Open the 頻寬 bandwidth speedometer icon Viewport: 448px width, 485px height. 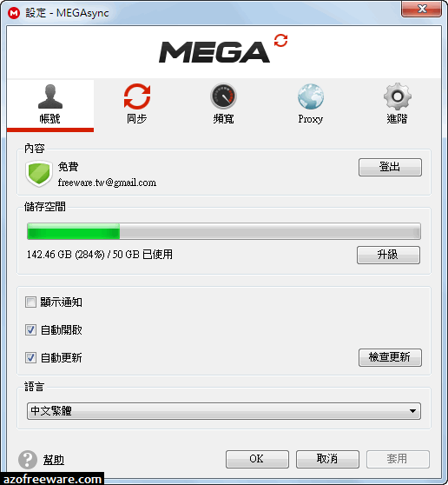coord(223,96)
